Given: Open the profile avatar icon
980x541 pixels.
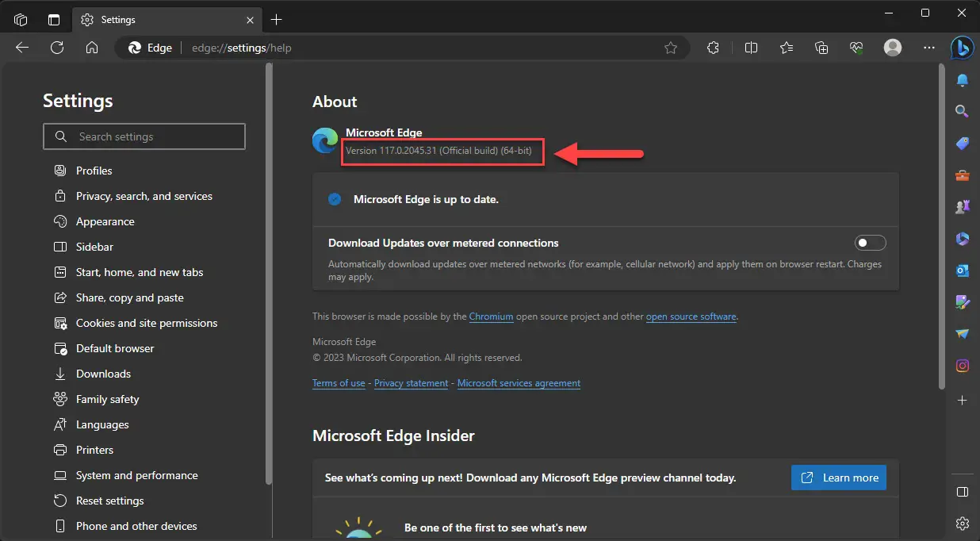Looking at the screenshot, I should pos(893,48).
